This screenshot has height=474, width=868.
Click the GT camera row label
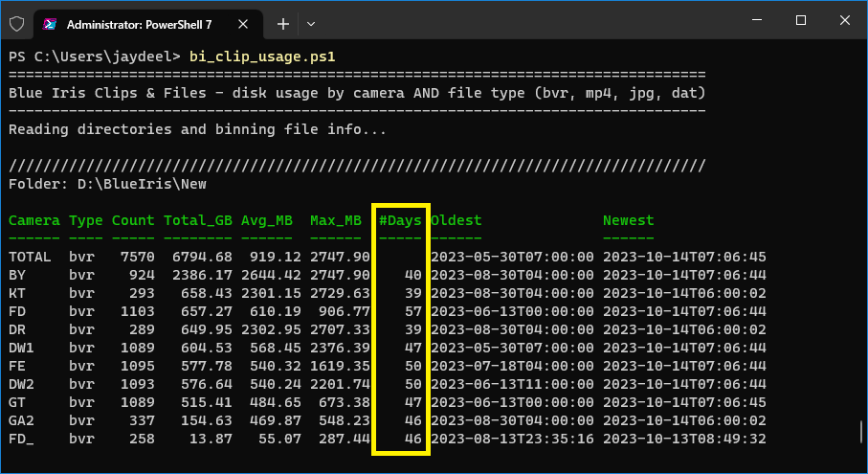[x=17, y=402]
